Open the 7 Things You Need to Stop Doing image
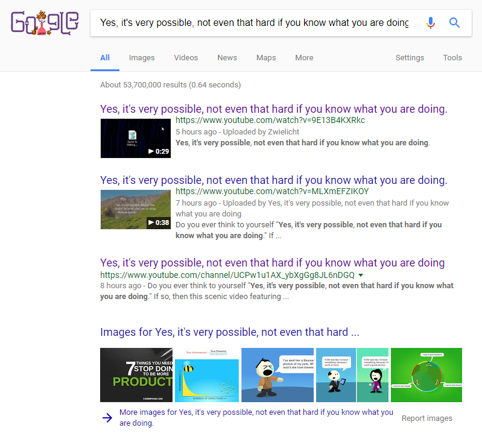 (x=136, y=375)
